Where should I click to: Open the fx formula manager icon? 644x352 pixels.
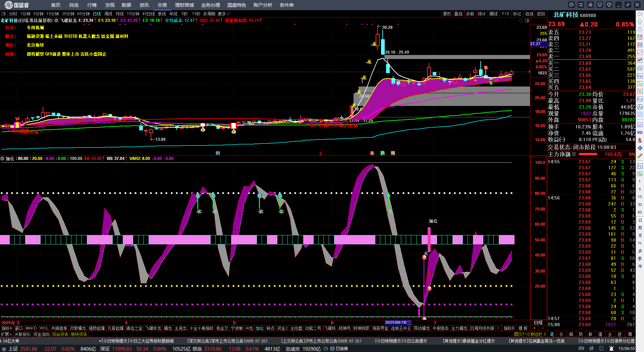590,5
